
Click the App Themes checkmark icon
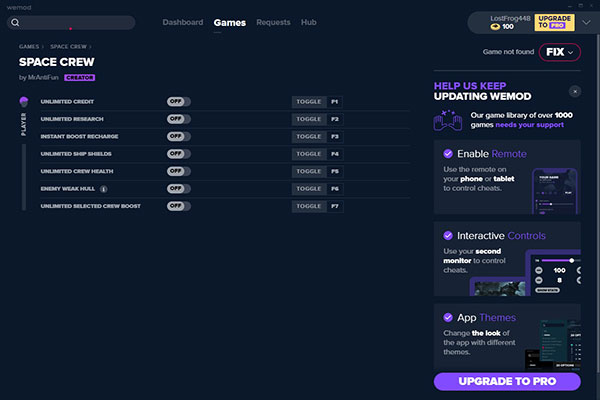[x=446, y=317]
